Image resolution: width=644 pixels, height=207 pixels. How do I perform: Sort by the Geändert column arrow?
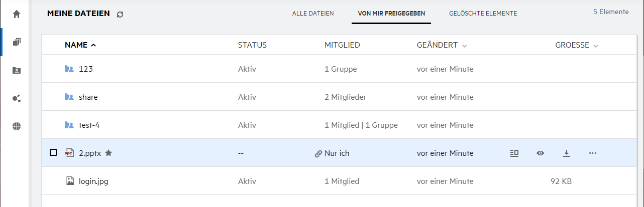(x=465, y=46)
